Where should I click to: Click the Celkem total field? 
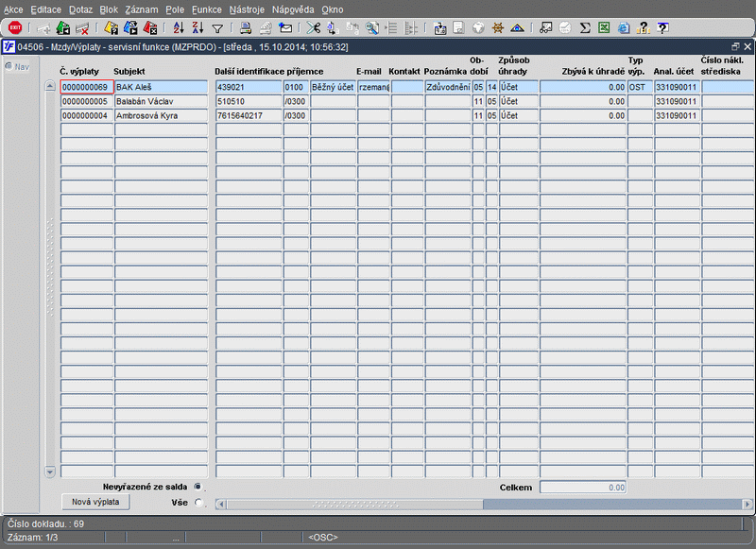583,488
